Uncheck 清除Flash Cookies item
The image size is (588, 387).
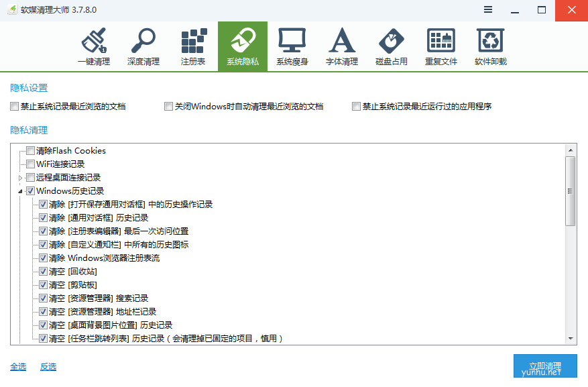[30, 150]
